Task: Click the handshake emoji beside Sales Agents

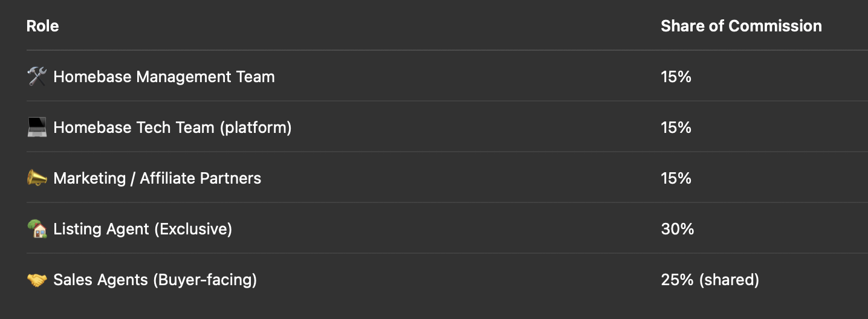Action: [37, 280]
